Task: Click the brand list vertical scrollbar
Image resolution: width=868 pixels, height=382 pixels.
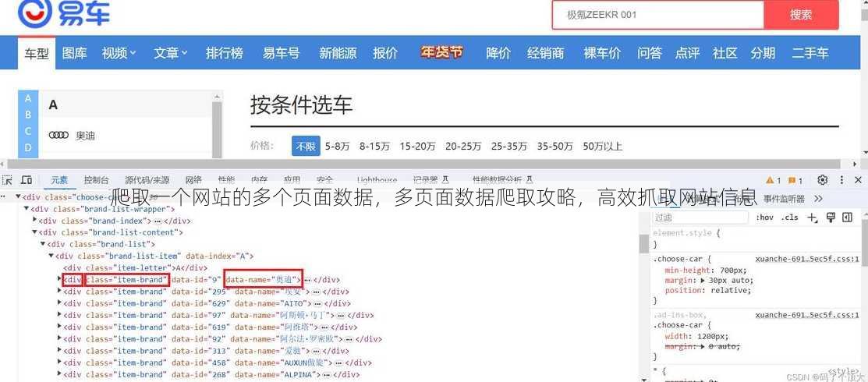Action: click(217, 129)
